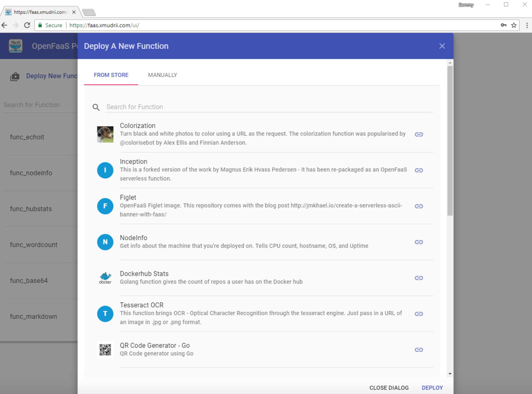
Task: Open a new browser tab
Action: click(89, 12)
